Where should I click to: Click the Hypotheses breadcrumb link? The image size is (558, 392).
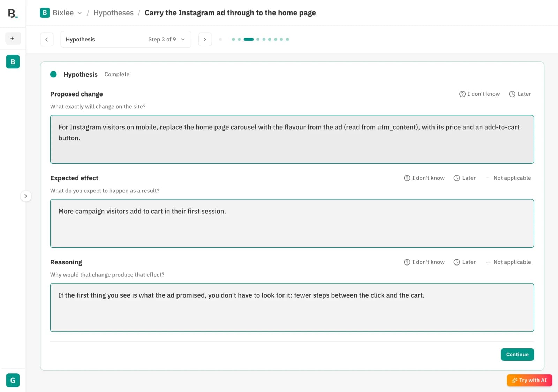pos(113,13)
